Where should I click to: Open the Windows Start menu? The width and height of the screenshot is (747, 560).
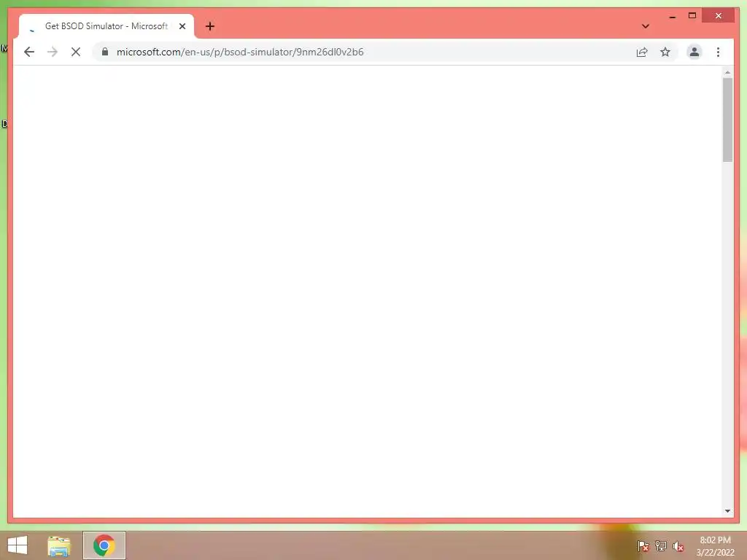(x=18, y=545)
